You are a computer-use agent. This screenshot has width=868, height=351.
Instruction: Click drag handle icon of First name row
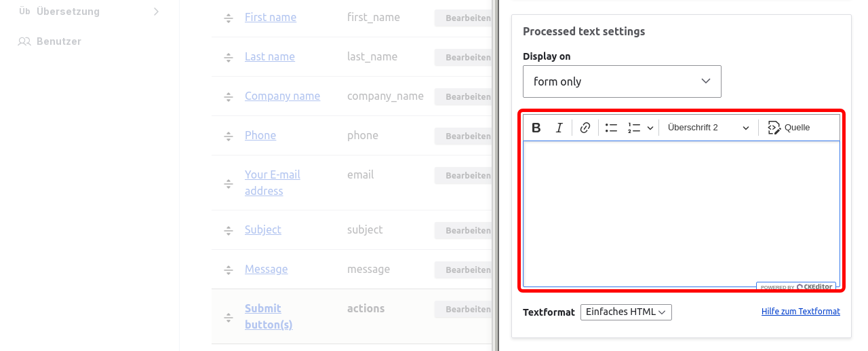coord(229,18)
